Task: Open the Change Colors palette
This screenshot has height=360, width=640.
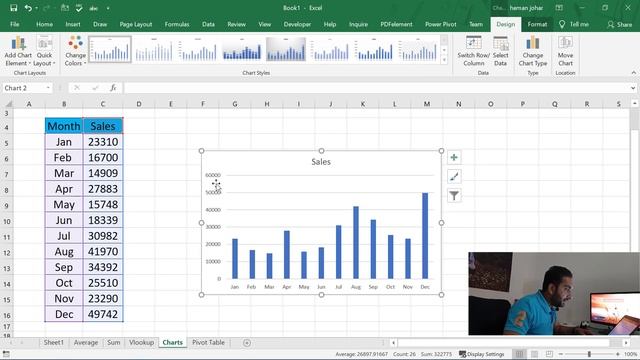Action: click(76, 51)
